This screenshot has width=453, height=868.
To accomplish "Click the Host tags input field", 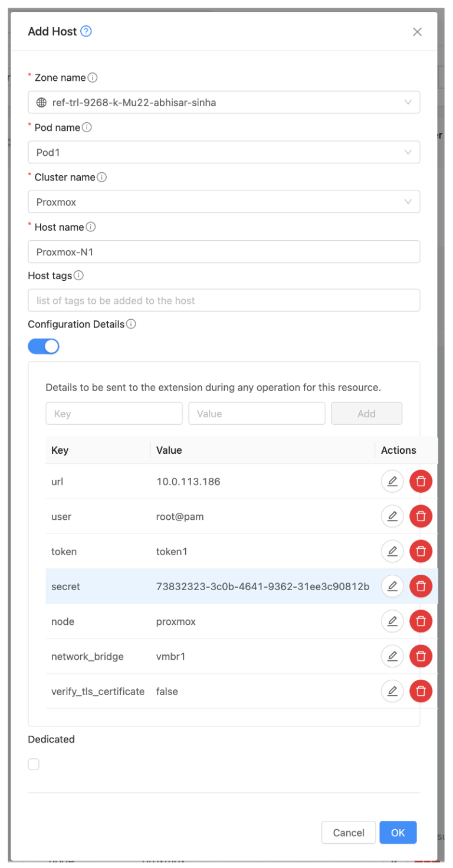I will tap(224, 300).
